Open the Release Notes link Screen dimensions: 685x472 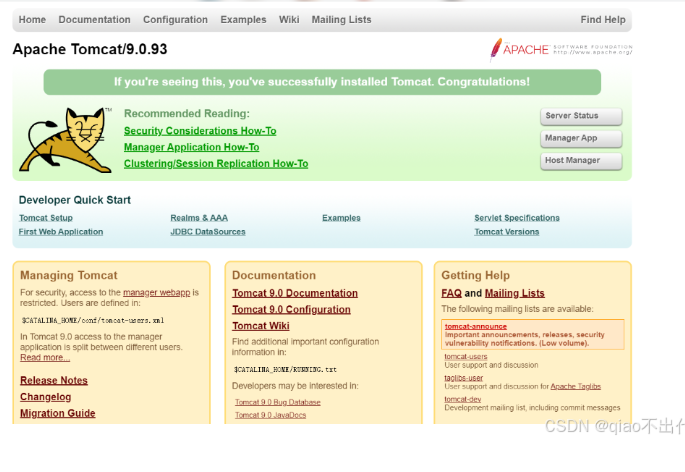(x=54, y=380)
